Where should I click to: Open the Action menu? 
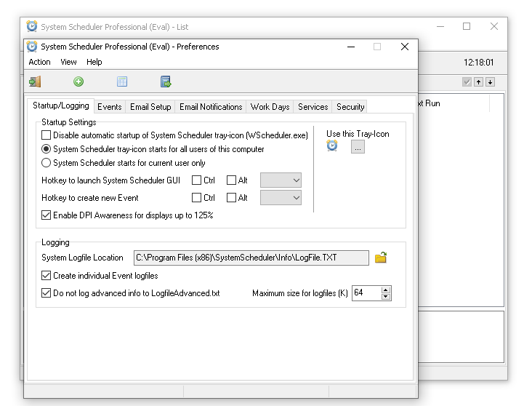pyautogui.click(x=39, y=62)
